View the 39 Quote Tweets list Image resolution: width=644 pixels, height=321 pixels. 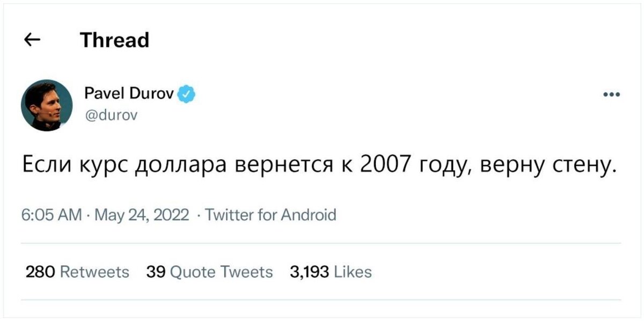tap(210, 272)
